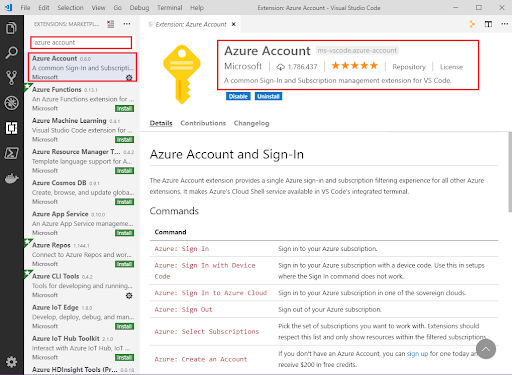This screenshot has height=375, width=512.
Task: Click the Azure Cosmos DB extension title
Action: (x=59, y=183)
